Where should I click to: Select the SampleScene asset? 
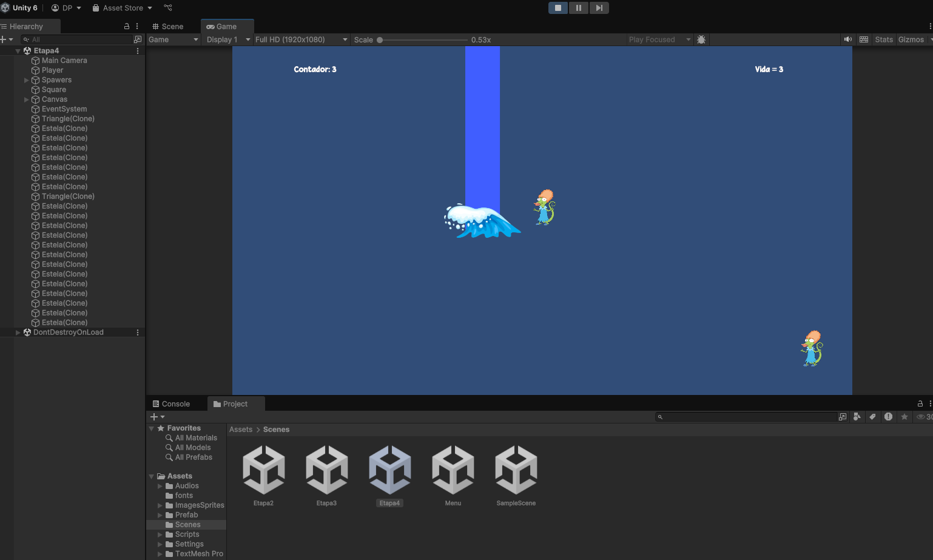tap(516, 476)
